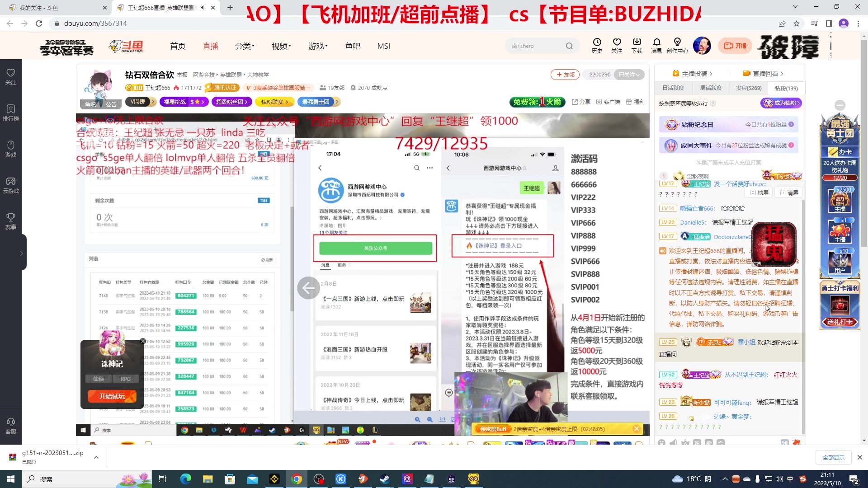Click inside the Douyu search field
Image resolution: width=868 pixels, height=488 pixels.
tap(536, 46)
